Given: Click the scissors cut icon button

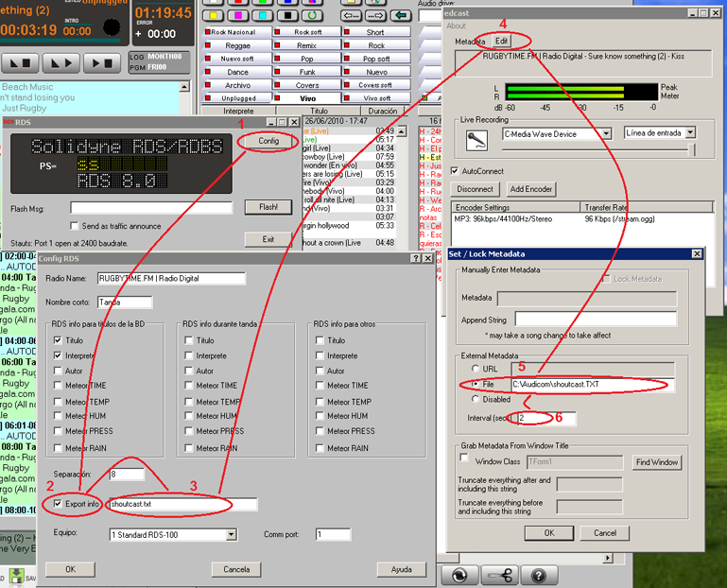Looking at the screenshot, I should click(500, 576).
